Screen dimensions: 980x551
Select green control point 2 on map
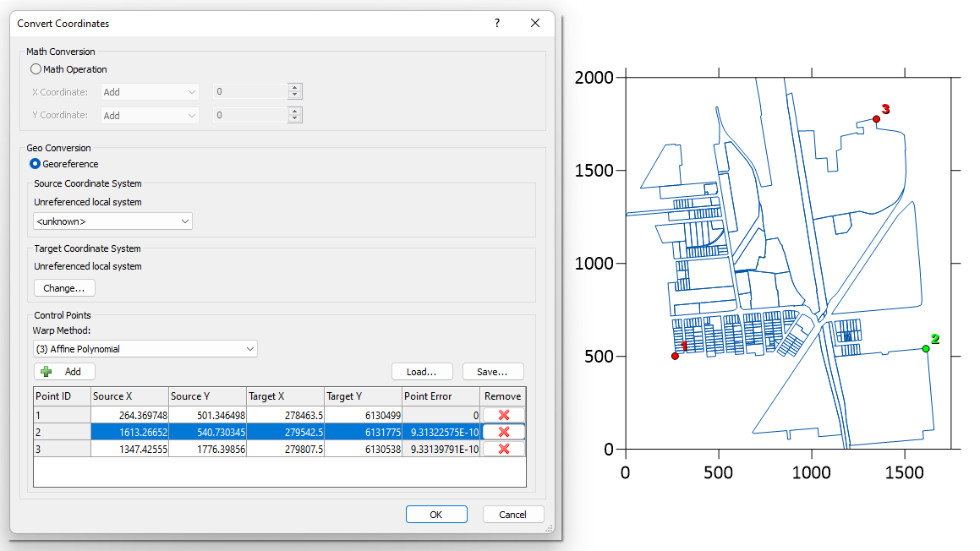click(x=927, y=347)
